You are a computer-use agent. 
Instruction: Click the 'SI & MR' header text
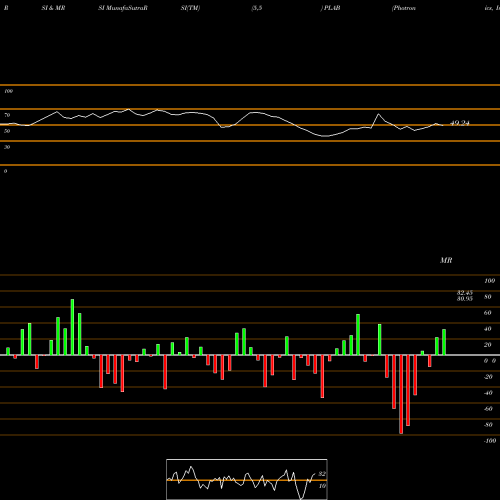click(x=53, y=8)
